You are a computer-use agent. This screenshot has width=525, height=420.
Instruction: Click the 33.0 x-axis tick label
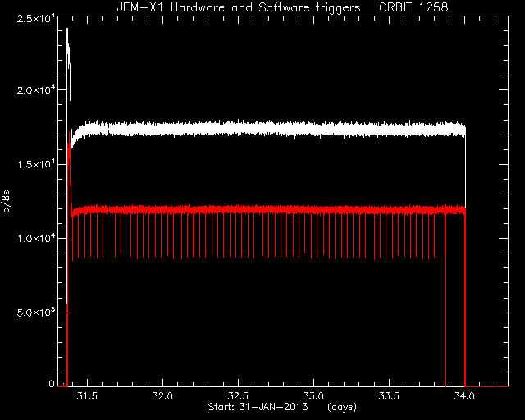tap(313, 396)
